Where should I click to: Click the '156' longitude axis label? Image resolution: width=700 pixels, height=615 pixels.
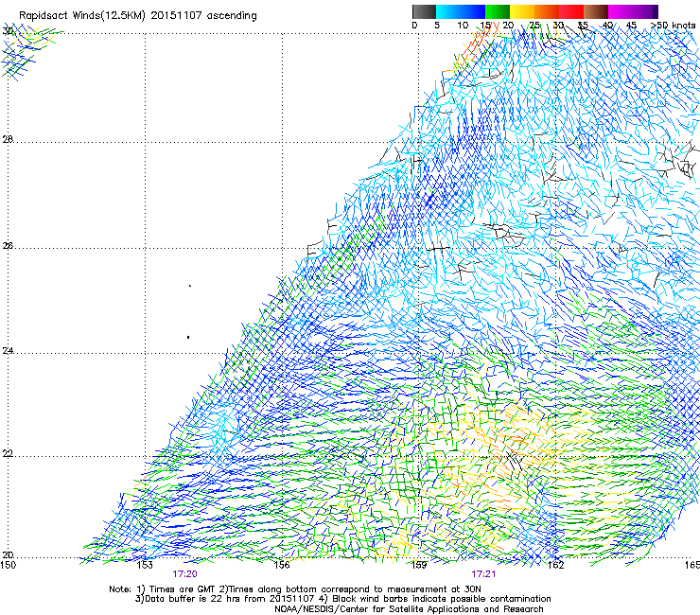tap(282, 565)
